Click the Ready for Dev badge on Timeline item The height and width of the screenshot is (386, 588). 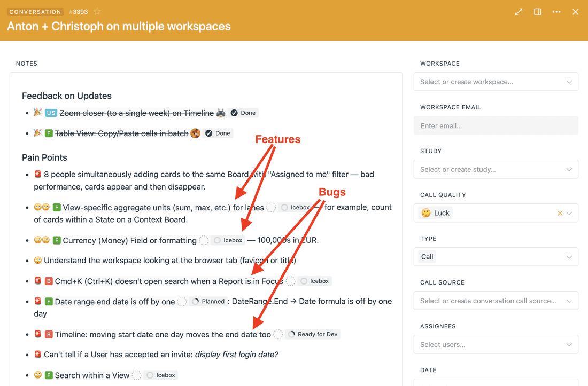tap(313, 334)
